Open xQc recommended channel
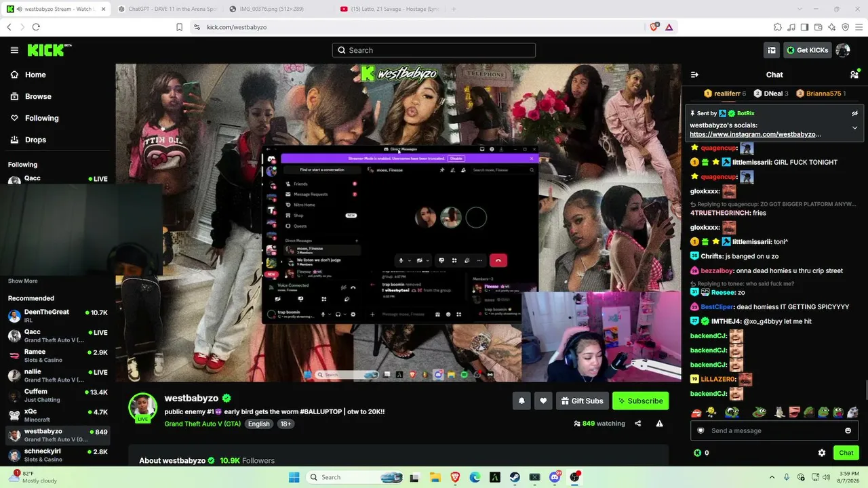This screenshot has height=488, width=868. 57,414
